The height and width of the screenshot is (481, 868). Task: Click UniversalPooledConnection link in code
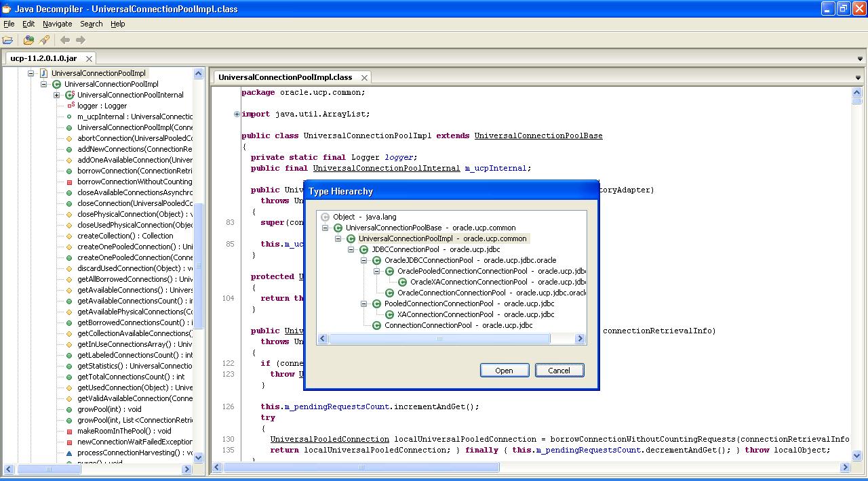330,439
